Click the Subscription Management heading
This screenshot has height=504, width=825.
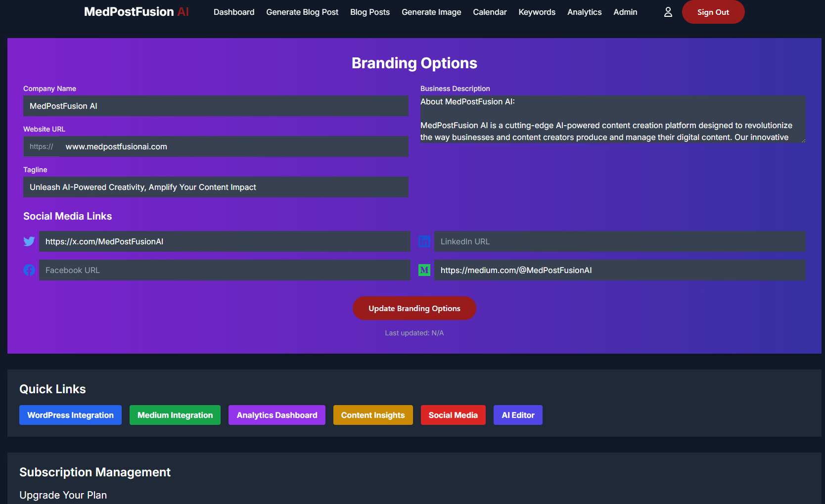coord(95,472)
